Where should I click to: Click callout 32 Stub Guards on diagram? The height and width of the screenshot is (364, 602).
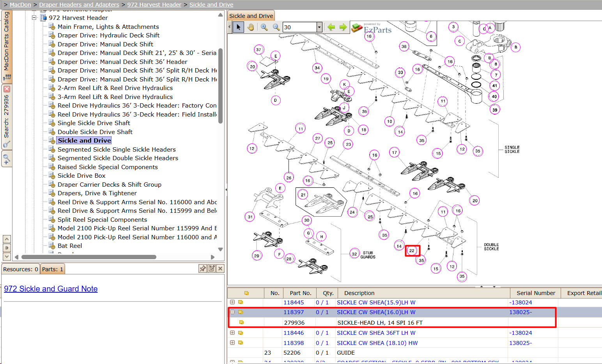click(x=354, y=254)
